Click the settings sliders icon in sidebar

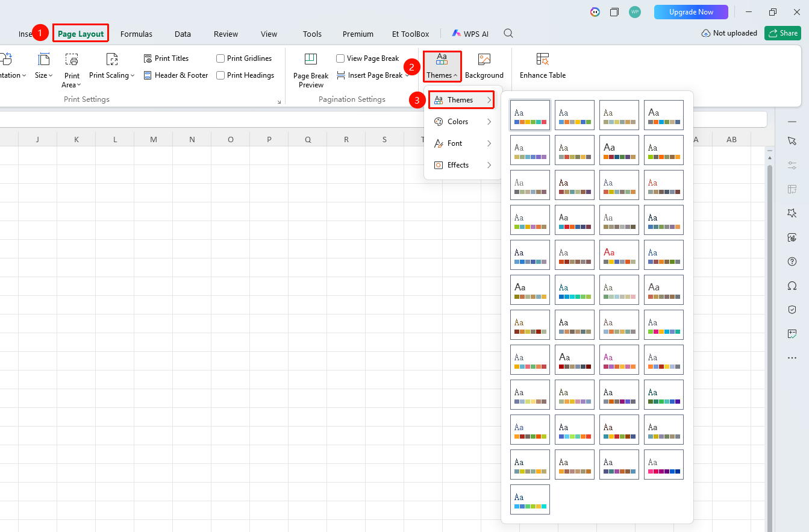click(x=792, y=165)
